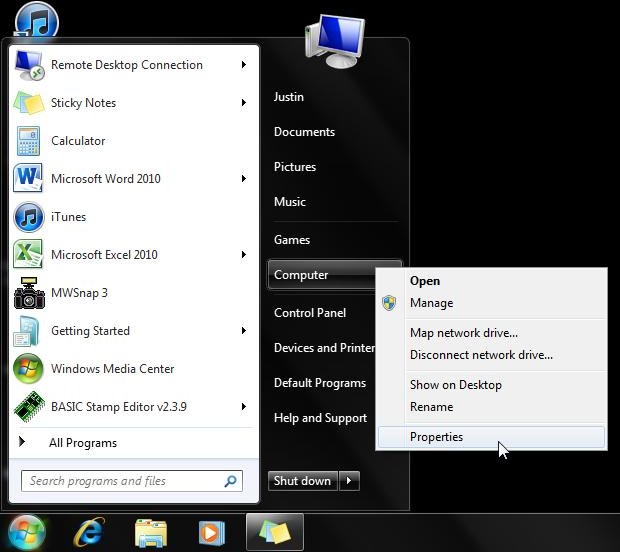Click the All Programs label
This screenshot has height=552, width=620.
click(83, 443)
